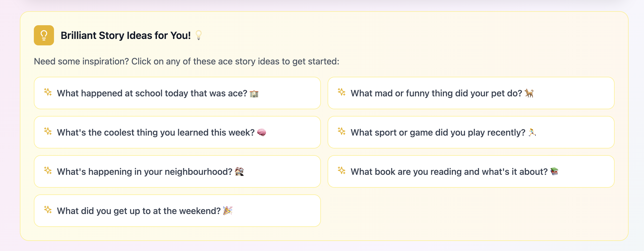The image size is (644, 251).
Task: Click the brain emoji on learning prompt
Action: (262, 132)
